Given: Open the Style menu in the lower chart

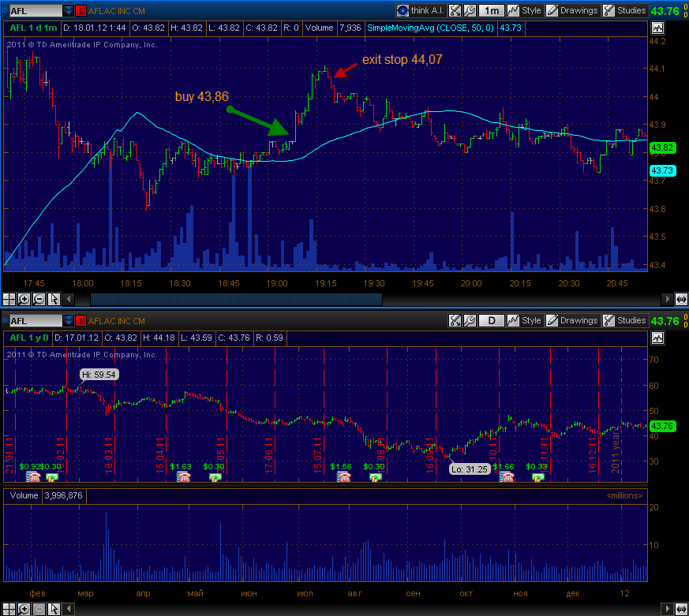Looking at the screenshot, I should (524, 320).
